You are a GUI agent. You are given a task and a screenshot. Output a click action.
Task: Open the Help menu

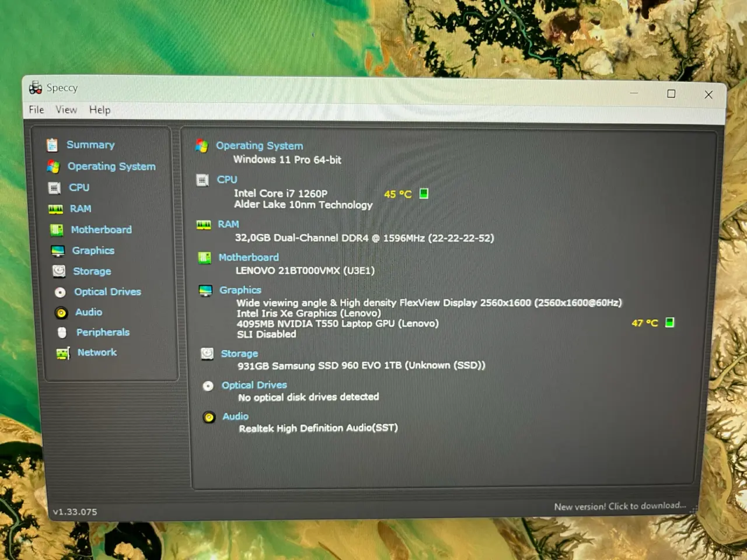[x=99, y=110]
